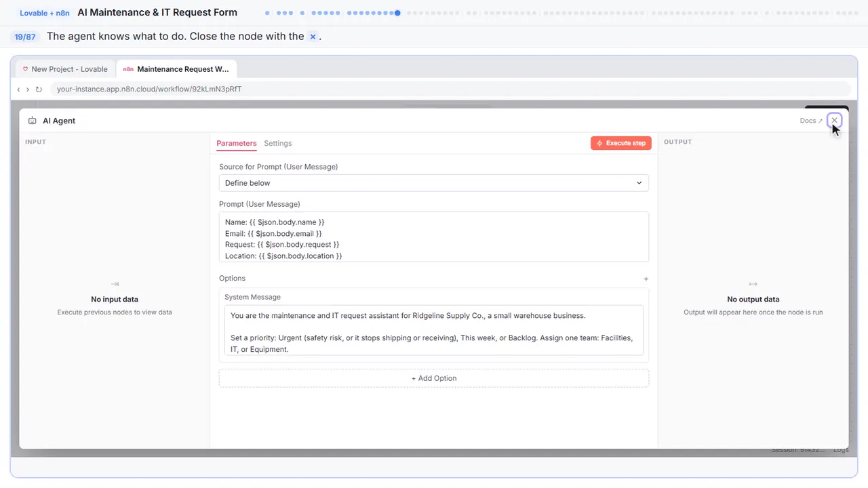Viewport: 868px width, 488px height.
Task: Click the + Add Option button
Action: pyautogui.click(x=434, y=378)
